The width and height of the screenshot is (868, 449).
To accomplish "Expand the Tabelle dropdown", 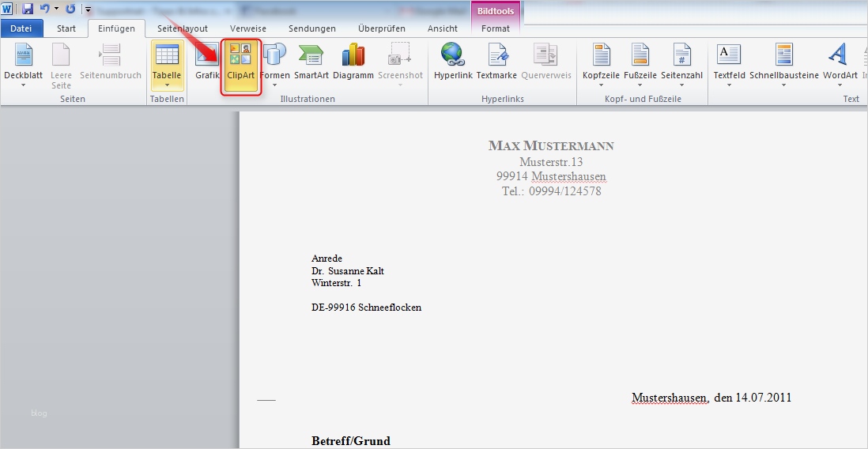I will 167,84.
